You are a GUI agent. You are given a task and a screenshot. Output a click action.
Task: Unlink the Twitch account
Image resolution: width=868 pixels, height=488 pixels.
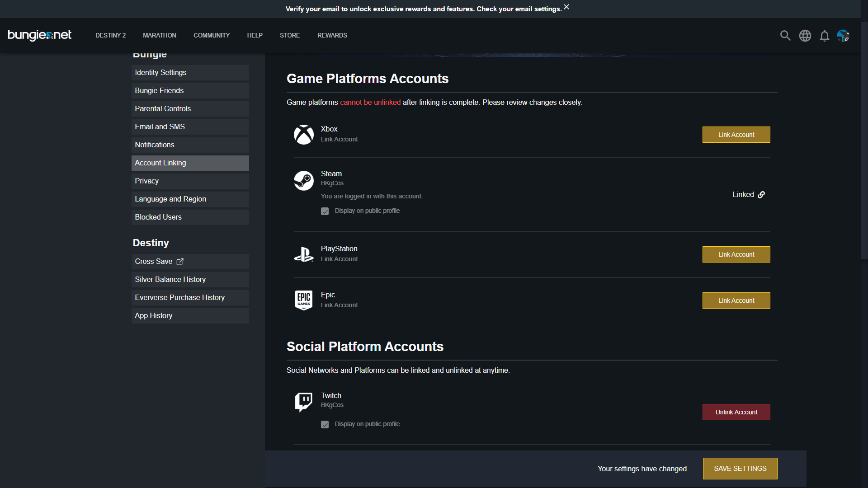coord(736,412)
